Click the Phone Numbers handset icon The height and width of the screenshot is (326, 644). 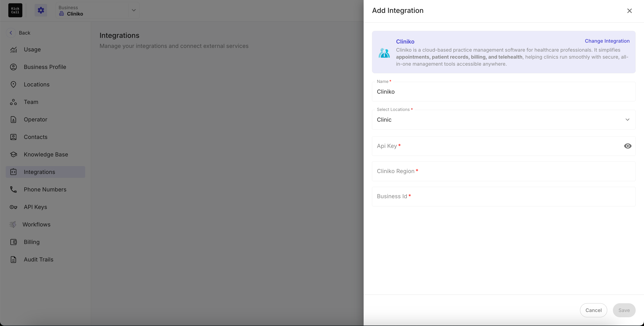tap(14, 189)
